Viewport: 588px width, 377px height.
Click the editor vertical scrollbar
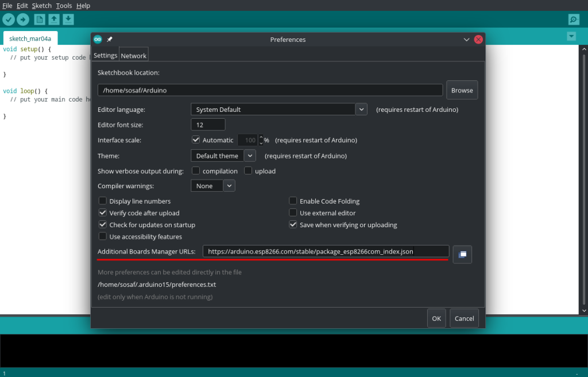584,180
